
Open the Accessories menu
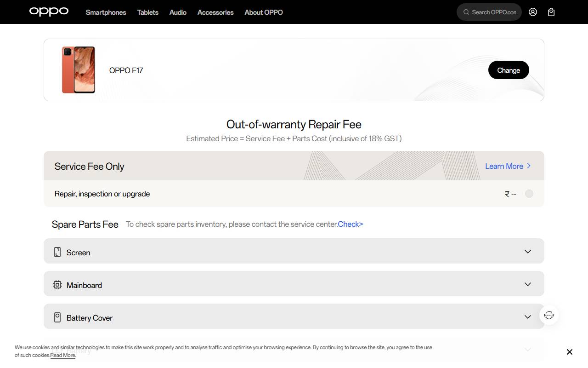coord(215,12)
